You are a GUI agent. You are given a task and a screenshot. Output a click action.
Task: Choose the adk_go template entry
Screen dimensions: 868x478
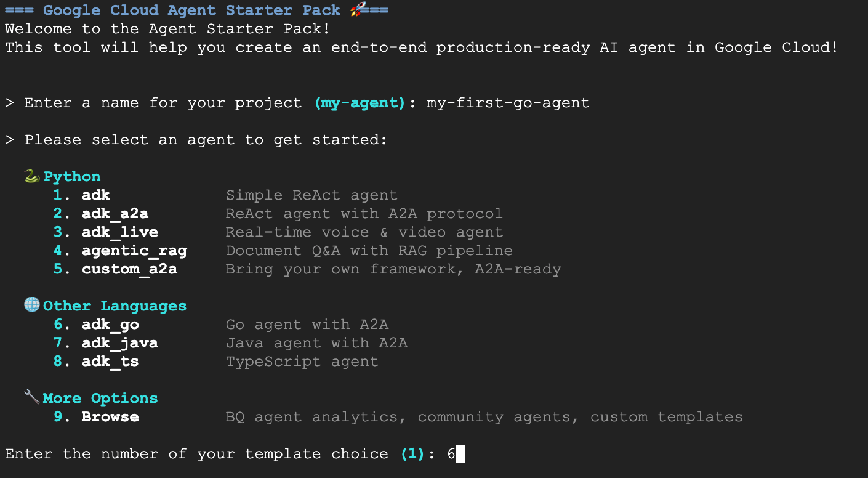(x=110, y=325)
